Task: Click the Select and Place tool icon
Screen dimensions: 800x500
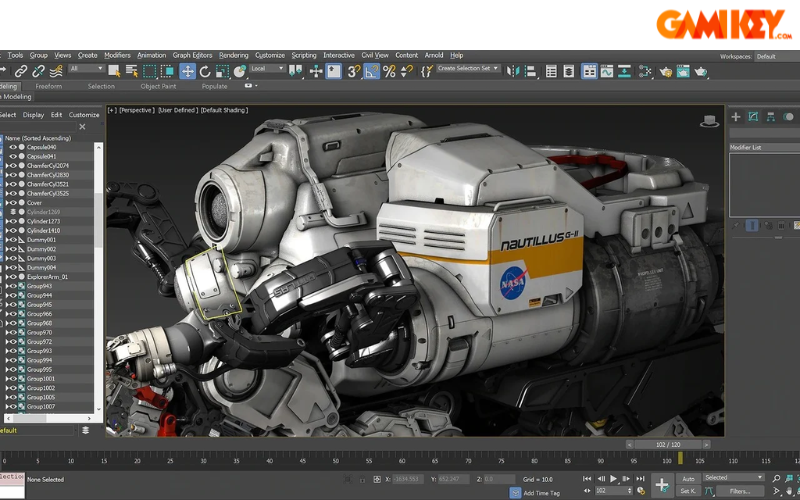Action: tap(239, 71)
